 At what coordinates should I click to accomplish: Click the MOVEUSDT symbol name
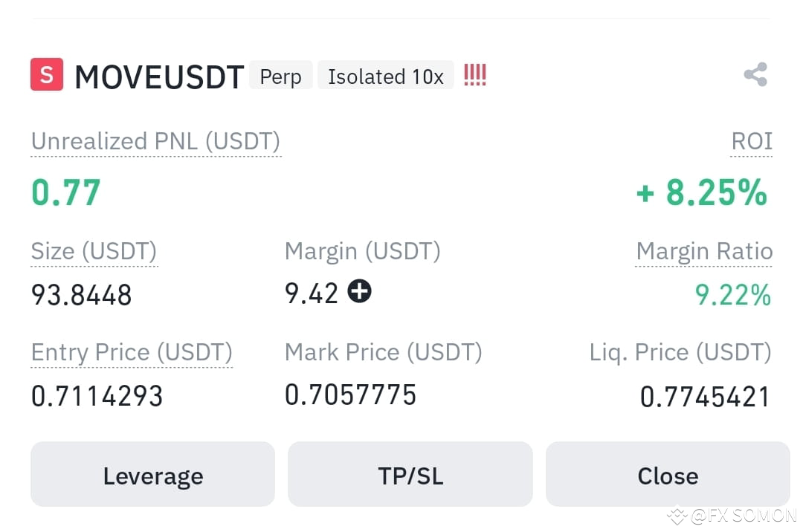click(158, 77)
